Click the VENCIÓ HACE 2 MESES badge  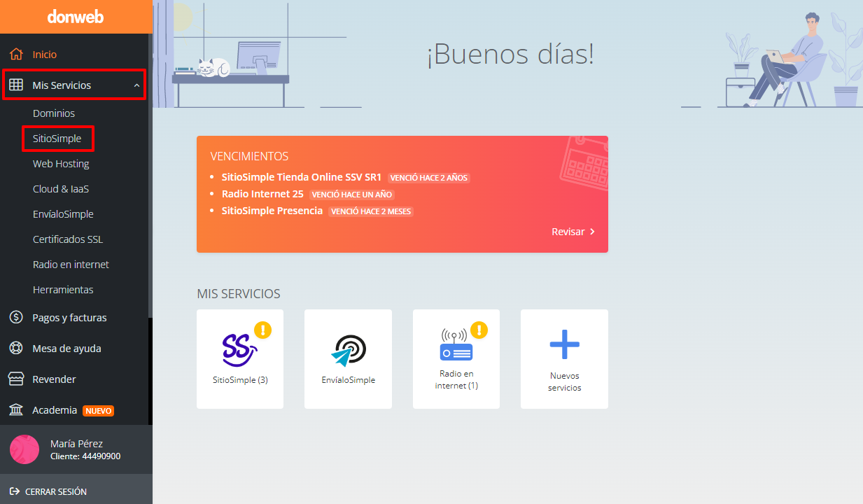[371, 211]
